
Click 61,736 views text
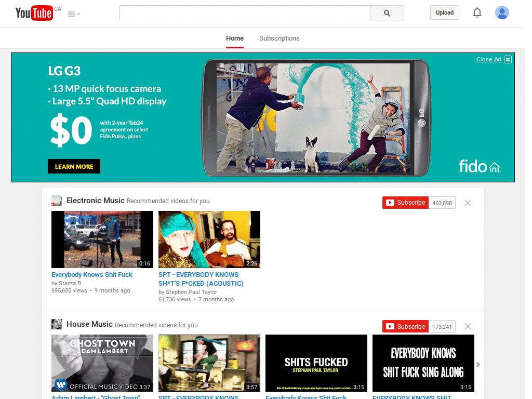point(175,300)
